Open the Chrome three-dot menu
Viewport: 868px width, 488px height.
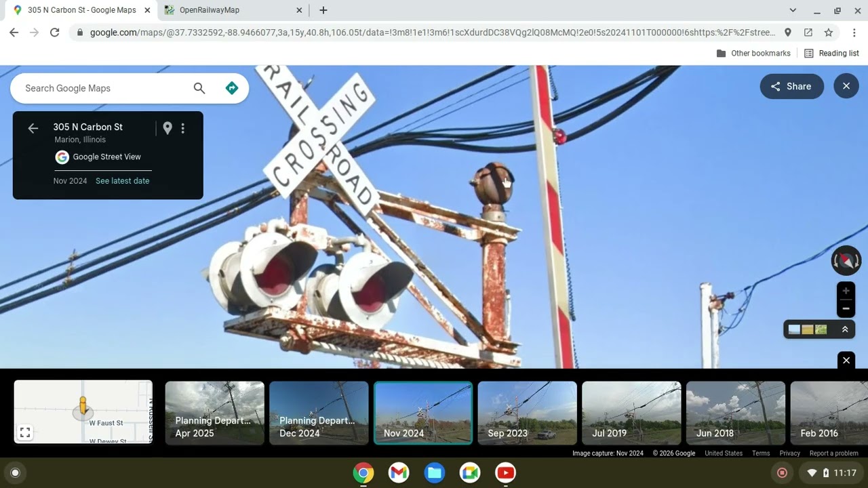(x=853, y=33)
